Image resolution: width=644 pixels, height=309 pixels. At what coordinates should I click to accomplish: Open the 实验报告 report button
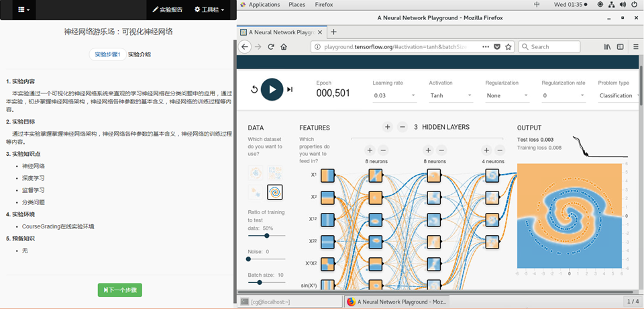coord(168,9)
